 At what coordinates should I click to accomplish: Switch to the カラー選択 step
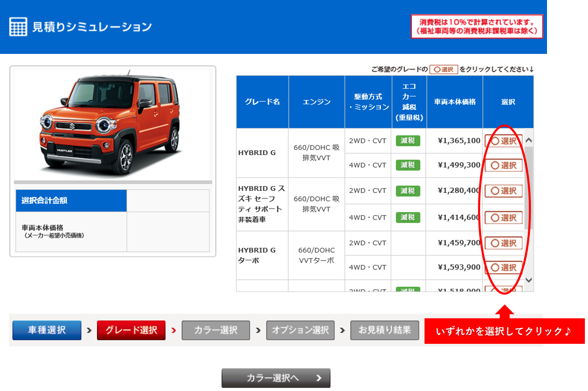point(215,330)
